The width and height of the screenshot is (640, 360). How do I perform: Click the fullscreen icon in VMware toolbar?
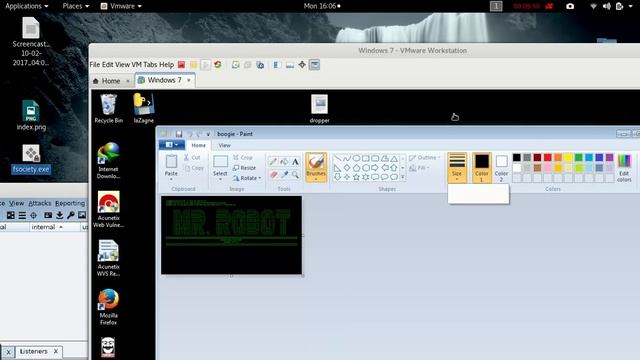tap(302, 65)
